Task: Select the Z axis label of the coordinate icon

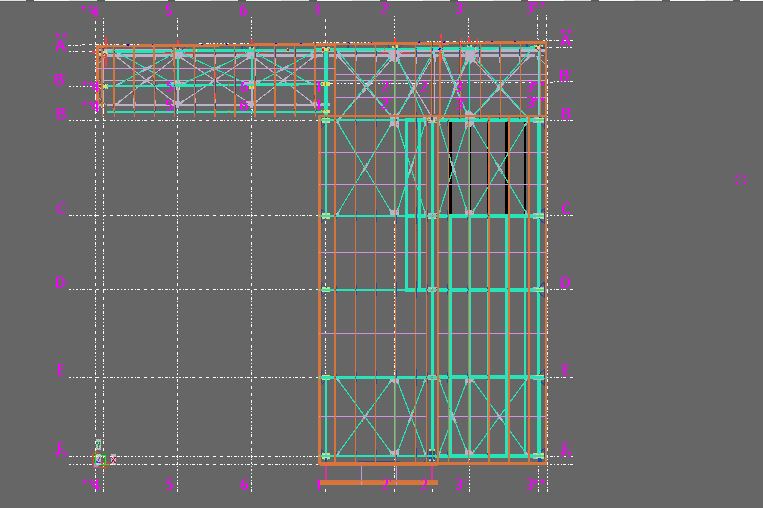Action: [99, 445]
